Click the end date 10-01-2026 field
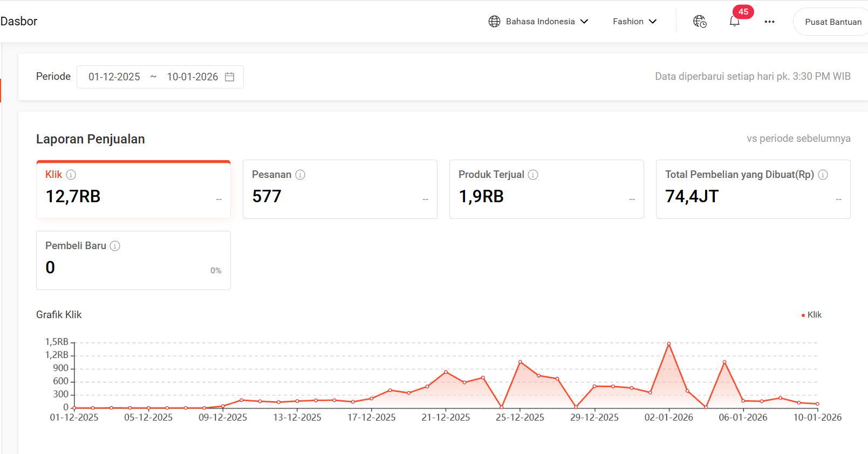 pos(192,77)
